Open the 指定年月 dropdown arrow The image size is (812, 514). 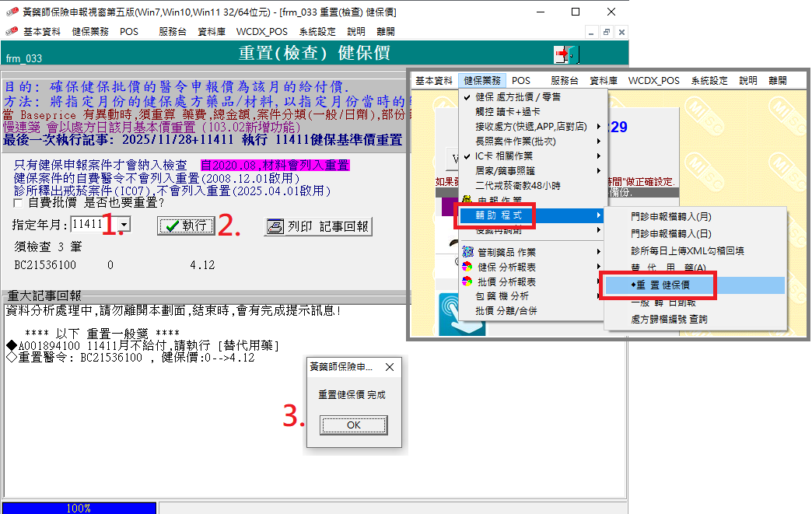[124, 225]
